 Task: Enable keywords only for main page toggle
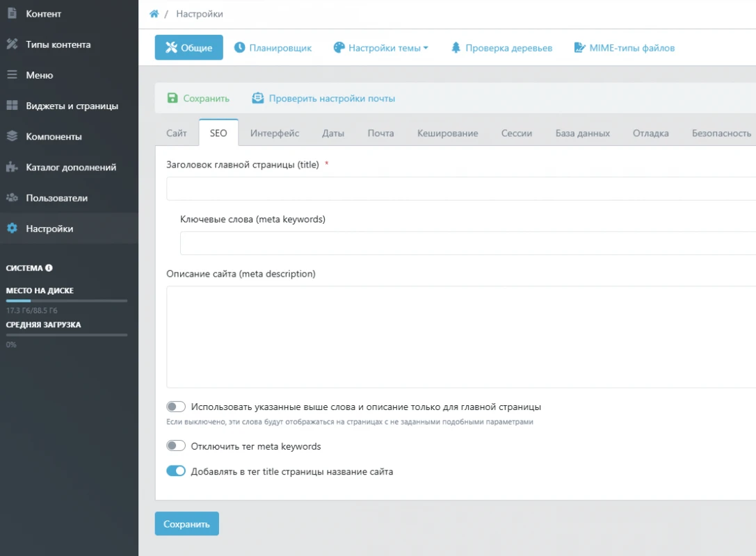(x=176, y=407)
